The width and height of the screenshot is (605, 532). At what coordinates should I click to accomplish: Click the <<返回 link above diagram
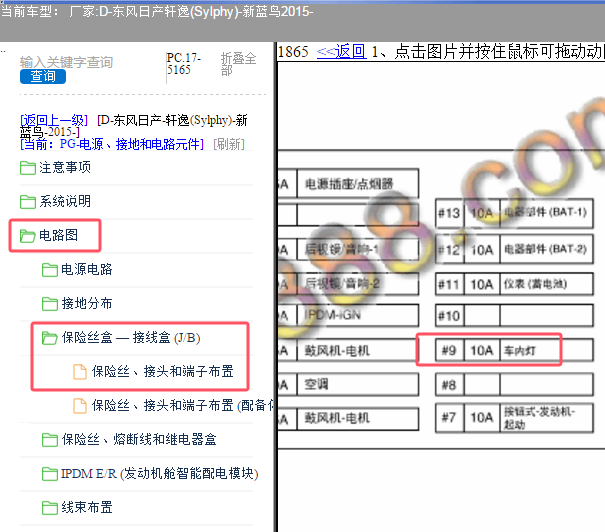pyautogui.click(x=341, y=51)
